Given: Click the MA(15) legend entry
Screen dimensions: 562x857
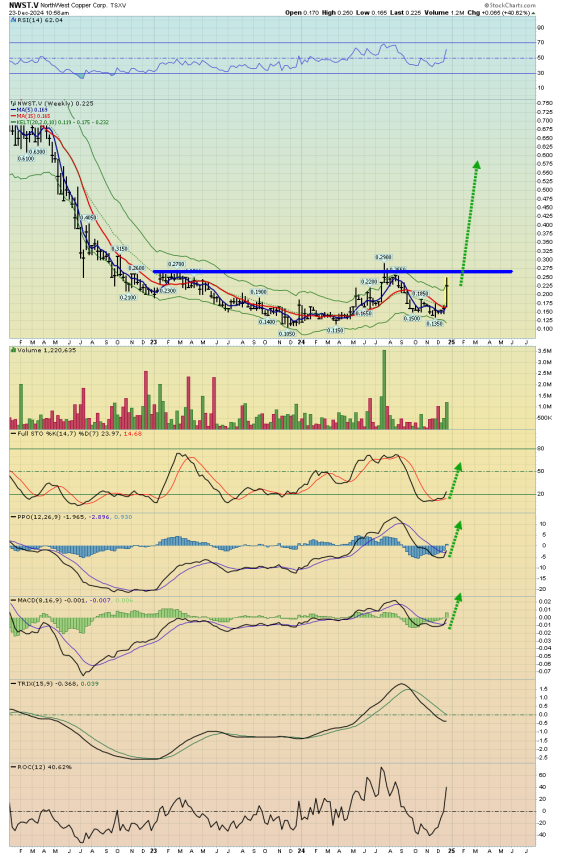Looking at the screenshot, I should (33, 116).
